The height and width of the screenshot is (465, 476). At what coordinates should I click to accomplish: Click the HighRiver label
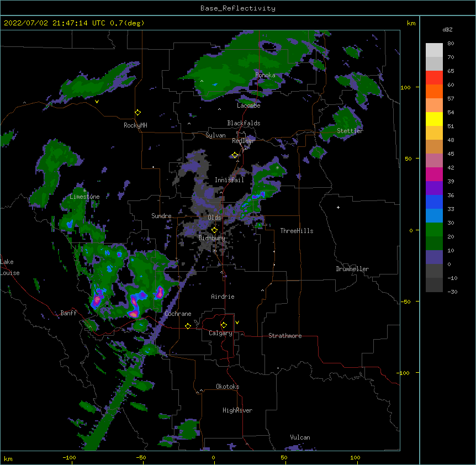pyautogui.click(x=237, y=410)
